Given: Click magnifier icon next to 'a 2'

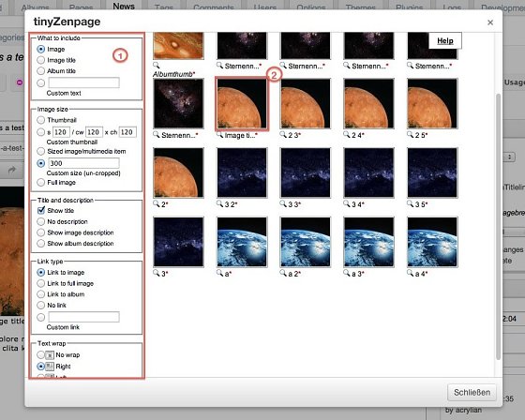Looking at the screenshot, I should tap(283, 273).
